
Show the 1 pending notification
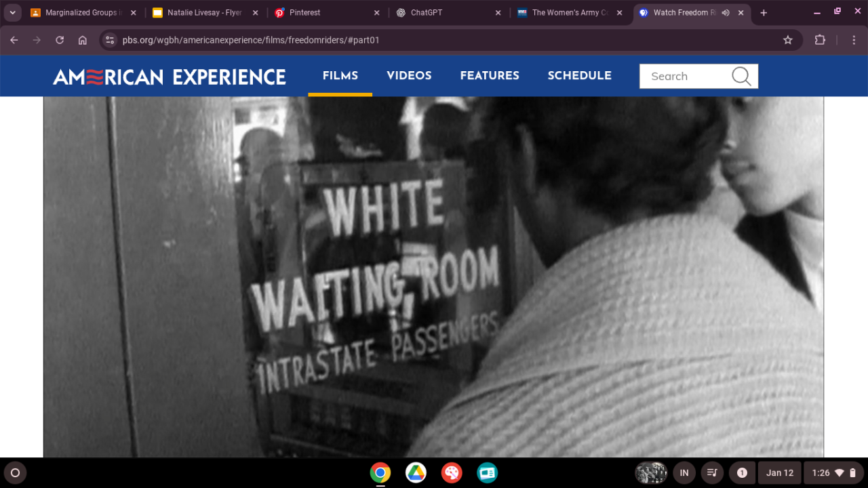pyautogui.click(x=742, y=472)
